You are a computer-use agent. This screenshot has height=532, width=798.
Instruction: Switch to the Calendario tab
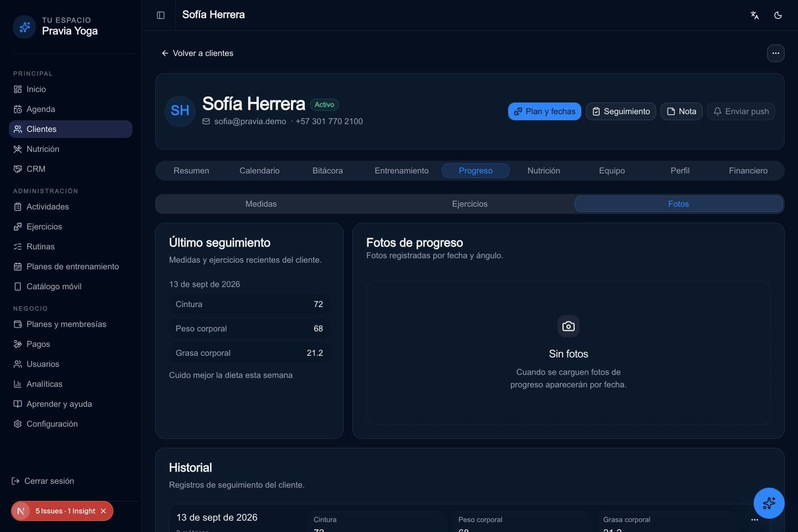tap(259, 171)
